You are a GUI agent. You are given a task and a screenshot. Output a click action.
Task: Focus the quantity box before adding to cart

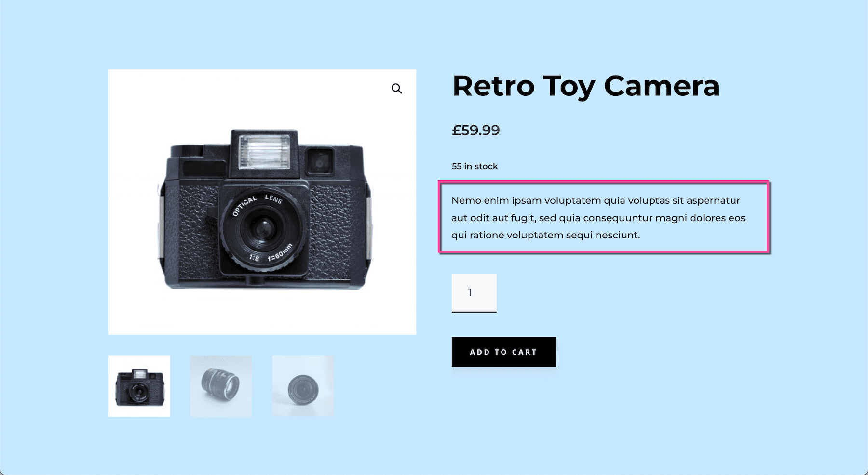click(x=474, y=291)
